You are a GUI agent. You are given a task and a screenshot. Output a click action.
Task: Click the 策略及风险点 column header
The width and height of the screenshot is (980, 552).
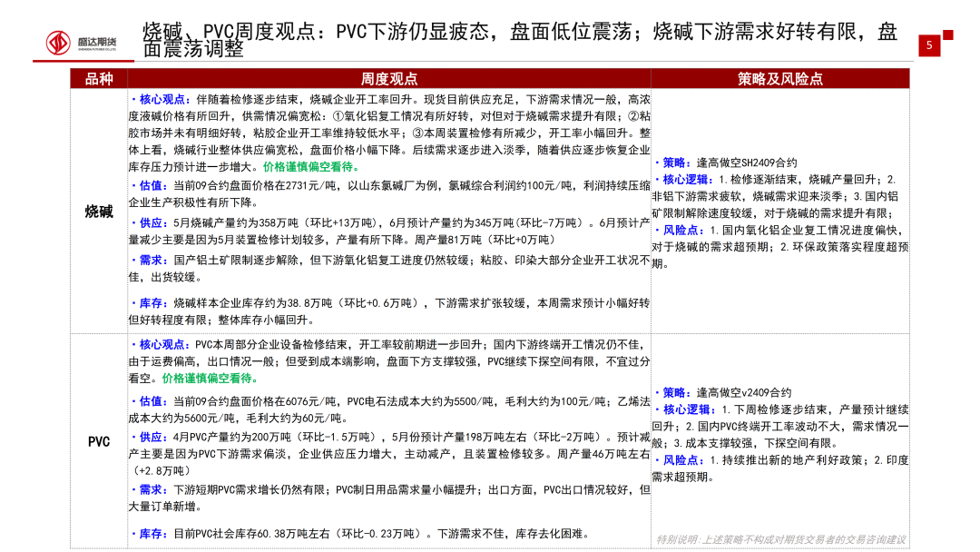point(779,79)
